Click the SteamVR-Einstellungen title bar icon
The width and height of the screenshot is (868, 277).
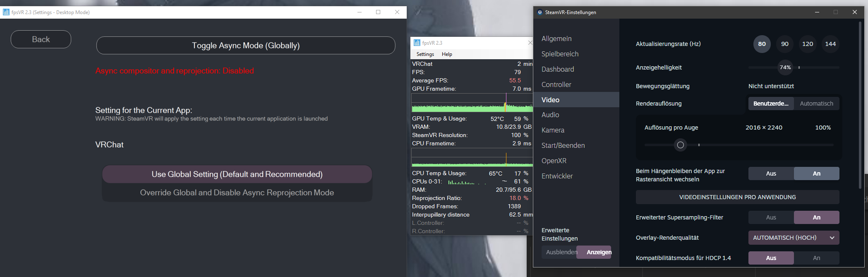pos(540,12)
